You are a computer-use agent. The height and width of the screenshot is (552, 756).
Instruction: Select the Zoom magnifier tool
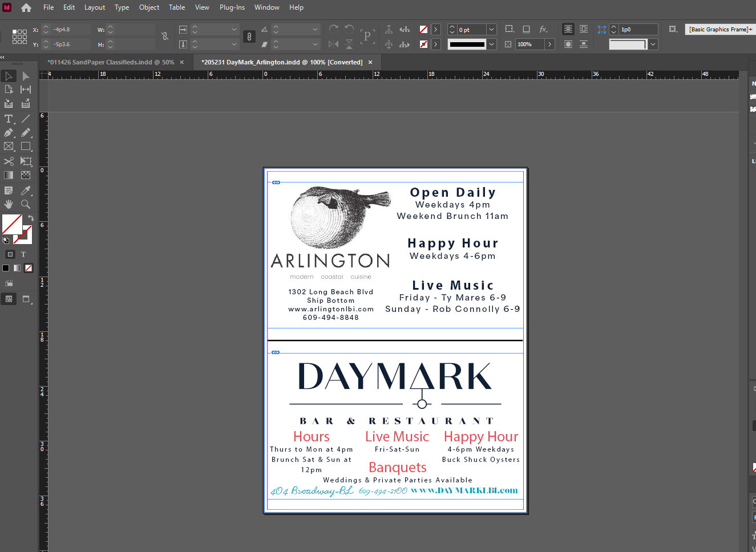[26, 204]
